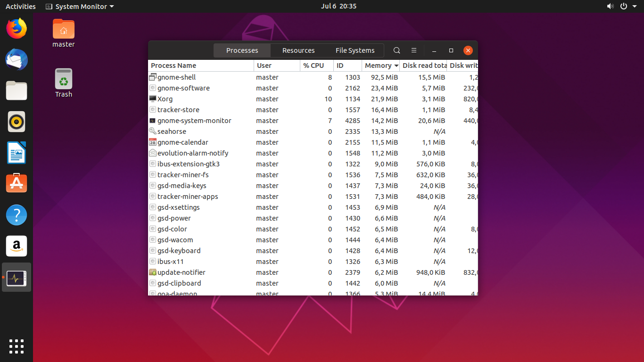Launch Thunderbird mail from the dock
This screenshot has width=644, height=362.
[17, 59]
